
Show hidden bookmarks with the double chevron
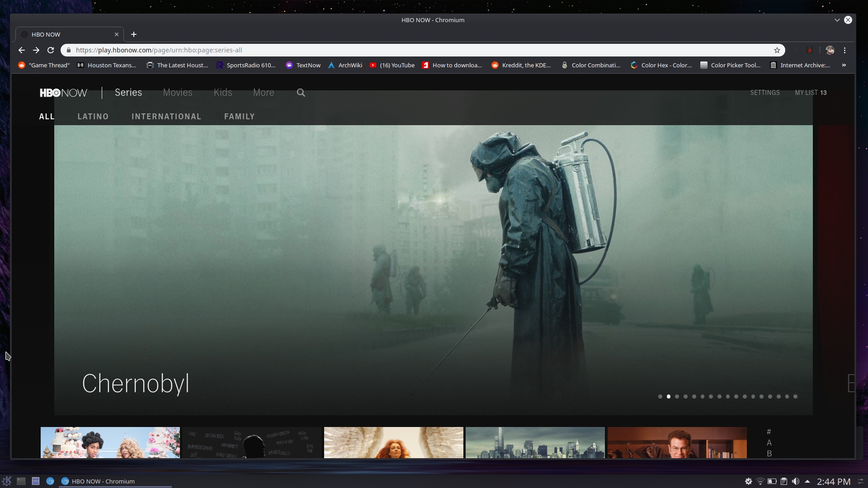(x=844, y=65)
